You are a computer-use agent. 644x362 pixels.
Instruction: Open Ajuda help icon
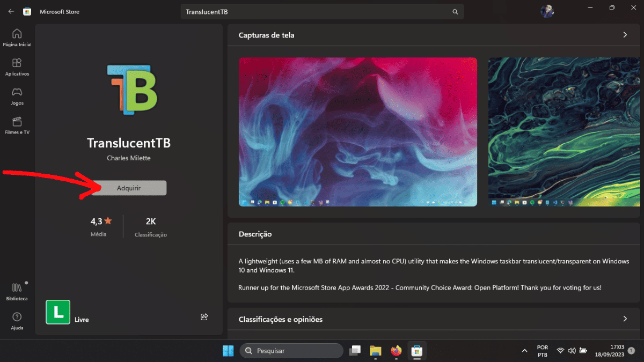click(17, 321)
